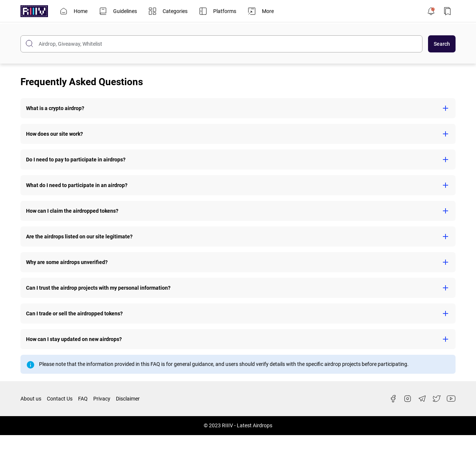
Task: Open the YouTube icon in footer
Action: pyautogui.click(x=451, y=399)
